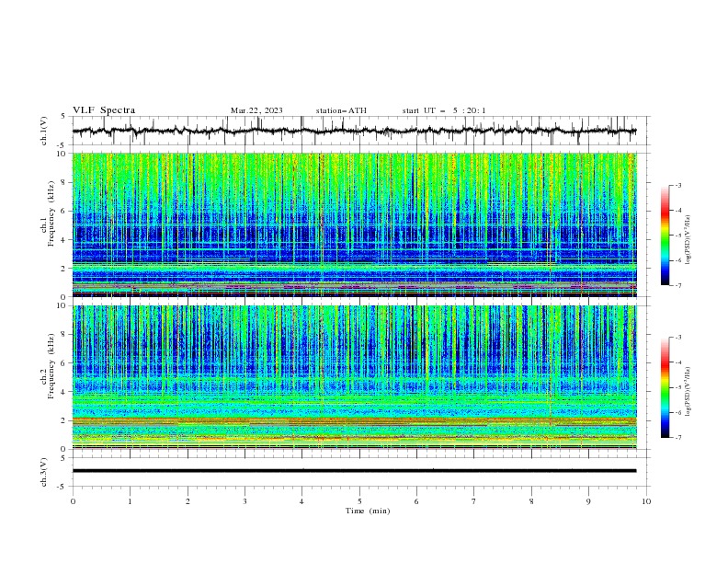This screenshot has width=728, height=563.
Task: Click the ch.1 colorbar "-3" tick
Action: (x=678, y=185)
